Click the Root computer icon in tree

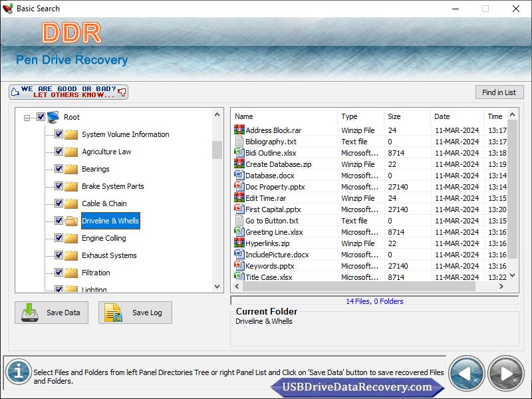tap(53, 117)
